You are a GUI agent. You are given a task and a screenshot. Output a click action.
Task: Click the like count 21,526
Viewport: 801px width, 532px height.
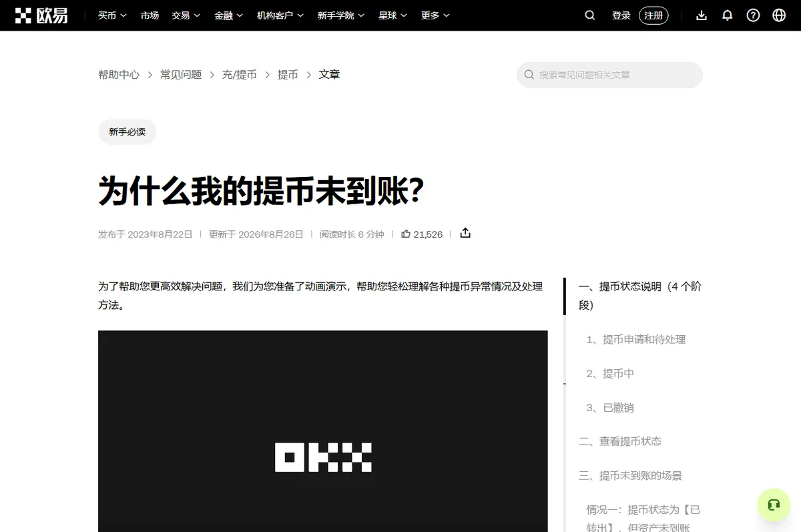point(428,234)
